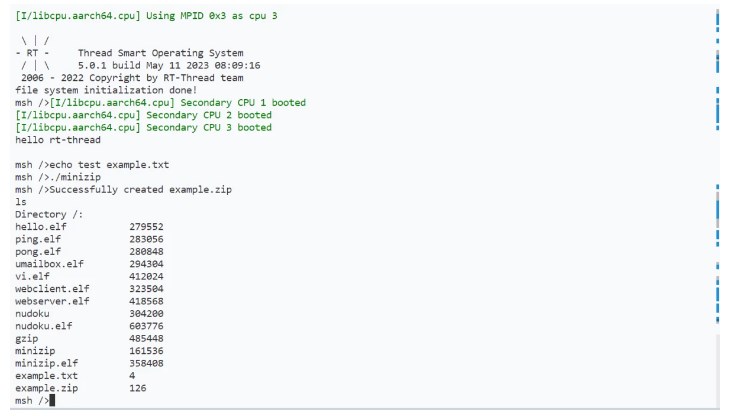Click the nudoku.elf file name
This screenshot has width=730, height=416.
(x=43, y=326)
